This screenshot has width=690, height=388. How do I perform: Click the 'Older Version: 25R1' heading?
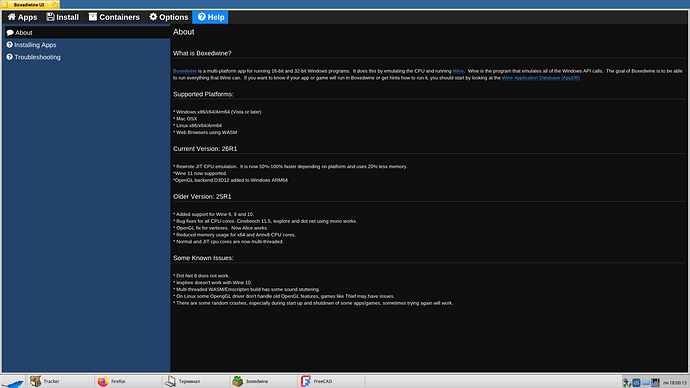202,197
